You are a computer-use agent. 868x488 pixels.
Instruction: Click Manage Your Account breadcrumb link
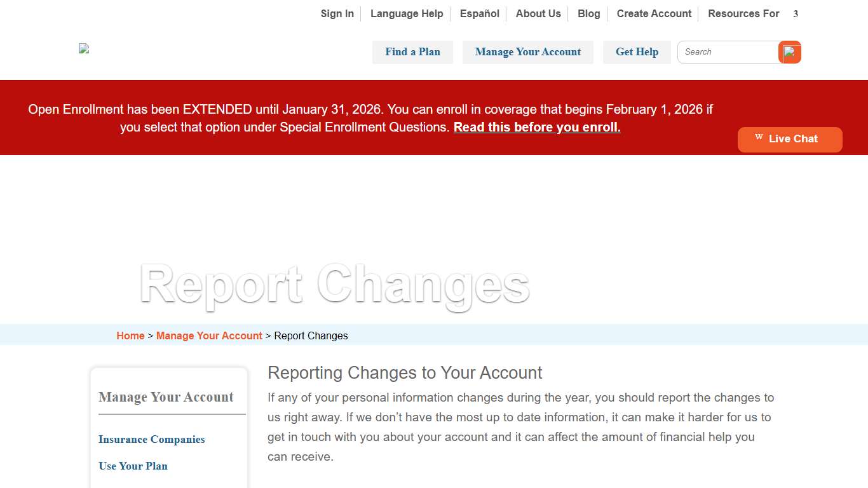[209, 335]
